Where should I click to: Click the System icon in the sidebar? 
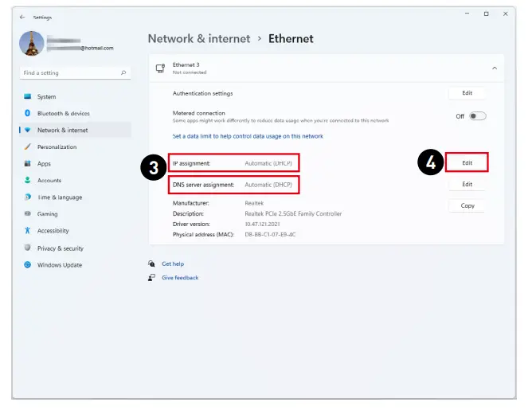pyautogui.click(x=28, y=97)
